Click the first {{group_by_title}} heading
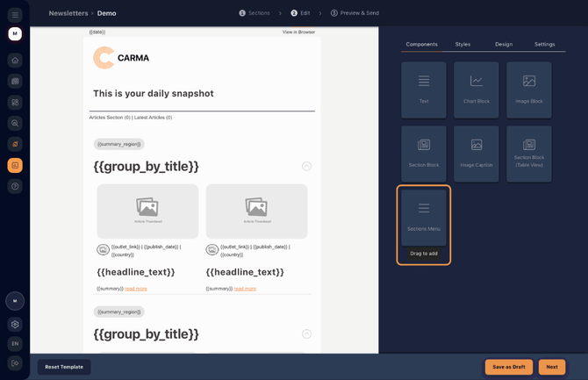Viewport: 588px width, 380px height. click(x=147, y=166)
